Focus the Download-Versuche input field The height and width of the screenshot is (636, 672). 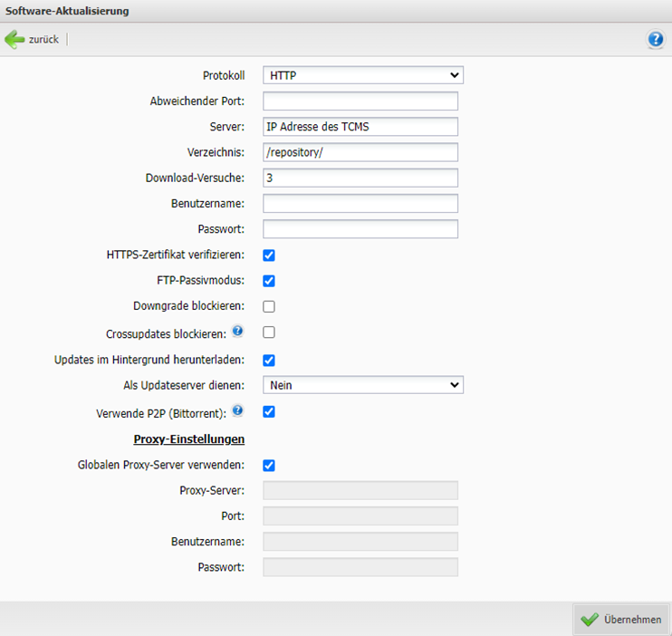click(x=360, y=178)
